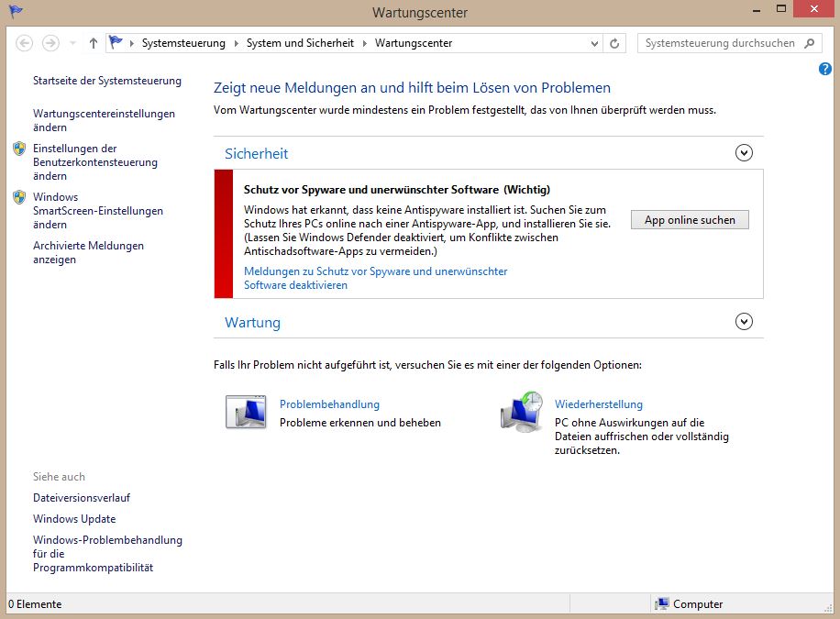The height and width of the screenshot is (619, 840).
Task: Click the Back navigation arrow
Action: [24, 43]
